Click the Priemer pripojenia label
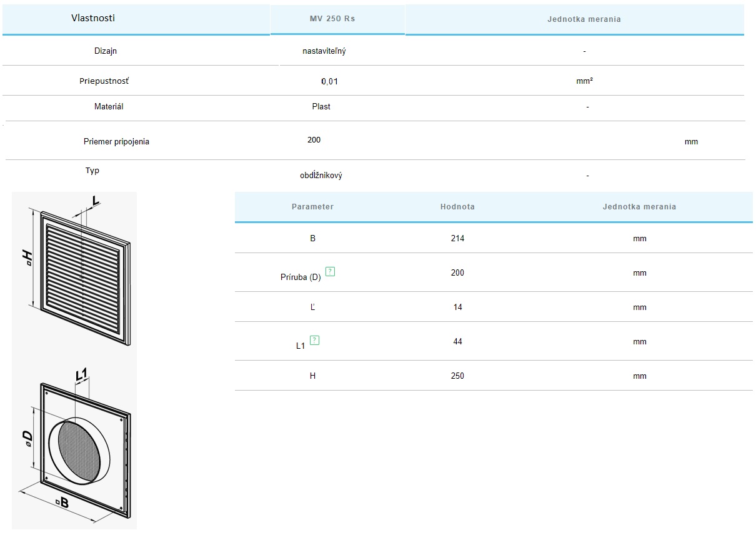This screenshot has height=540, width=756. (x=116, y=142)
